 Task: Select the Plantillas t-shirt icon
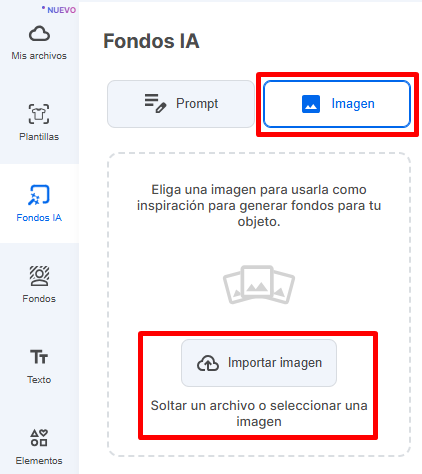[x=39, y=114]
